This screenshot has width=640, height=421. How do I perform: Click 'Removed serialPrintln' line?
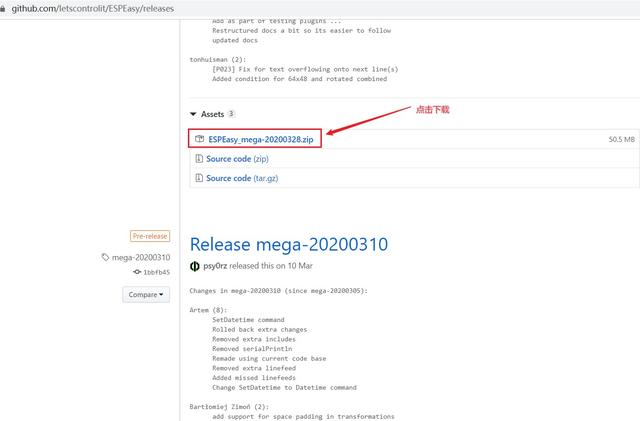point(252,349)
